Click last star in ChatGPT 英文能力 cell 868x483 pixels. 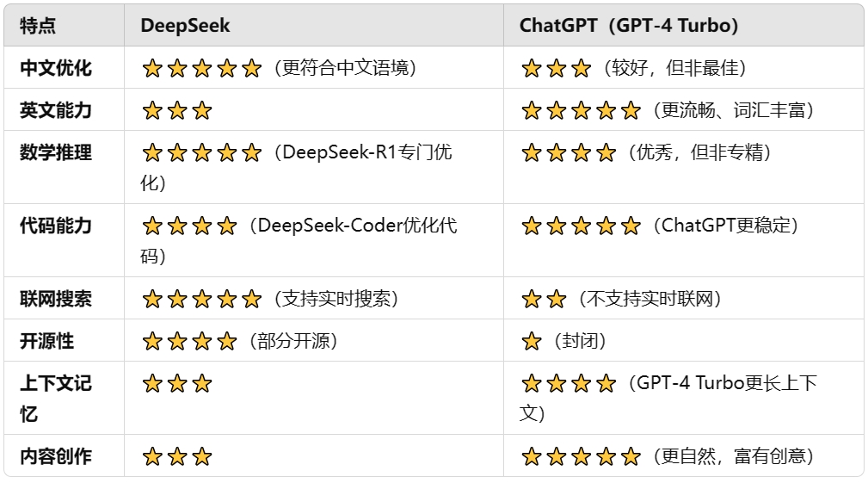click(x=631, y=111)
